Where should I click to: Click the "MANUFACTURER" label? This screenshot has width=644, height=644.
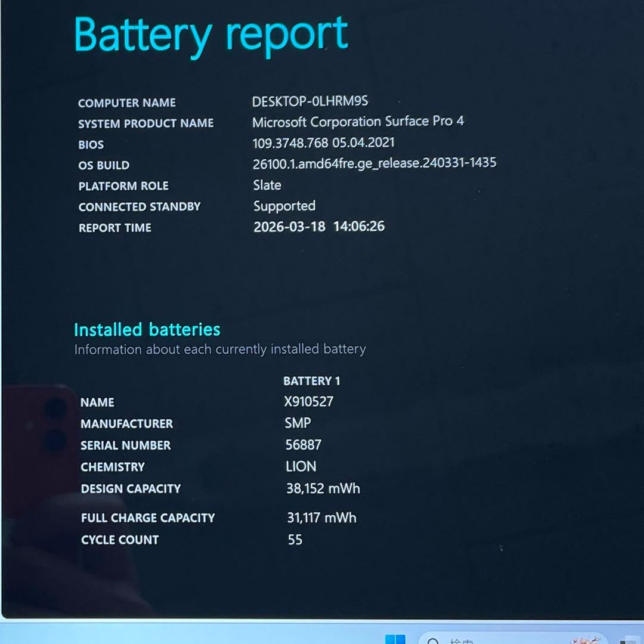pyautogui.click(x=127, y=424)
